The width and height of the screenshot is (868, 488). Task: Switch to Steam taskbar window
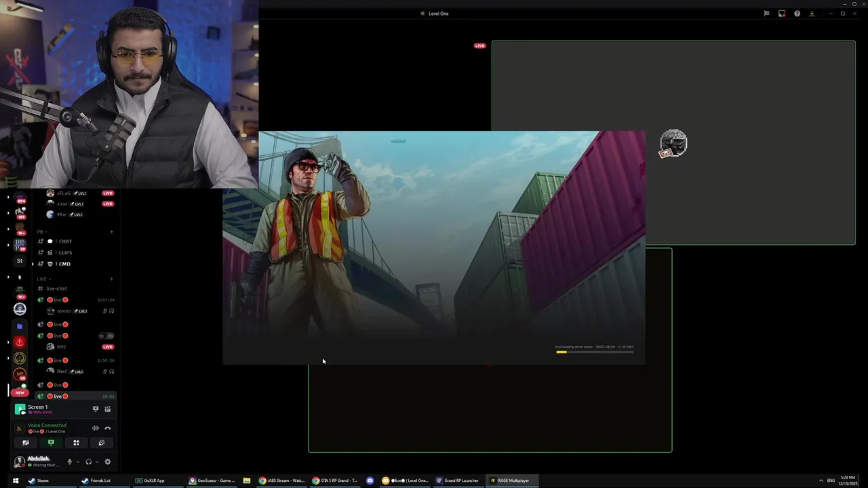[50, 481]
